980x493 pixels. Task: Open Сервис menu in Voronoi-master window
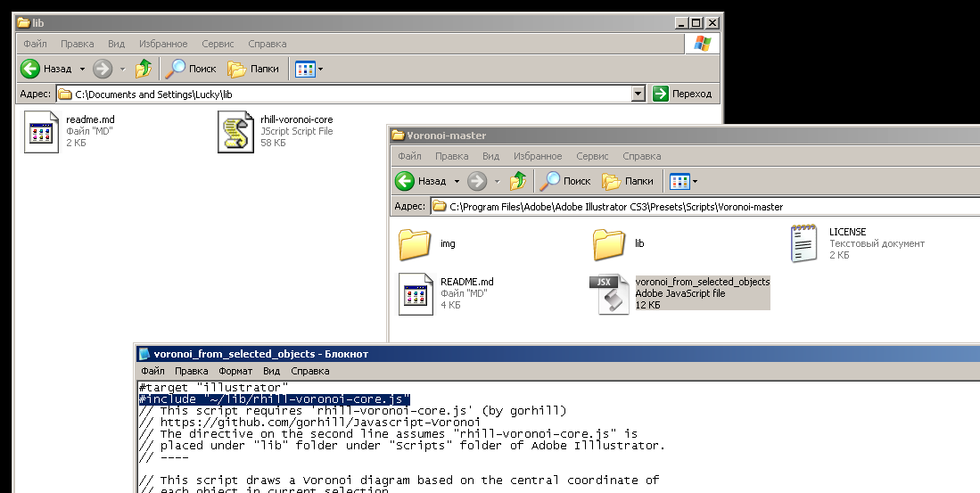[x=592, y=156]
